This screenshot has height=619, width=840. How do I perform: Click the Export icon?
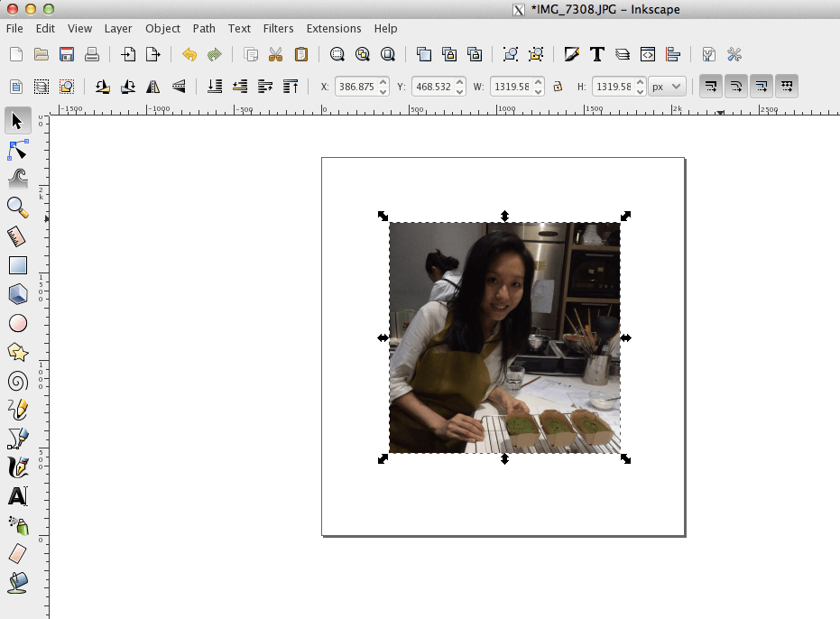[x=153, y=54]
